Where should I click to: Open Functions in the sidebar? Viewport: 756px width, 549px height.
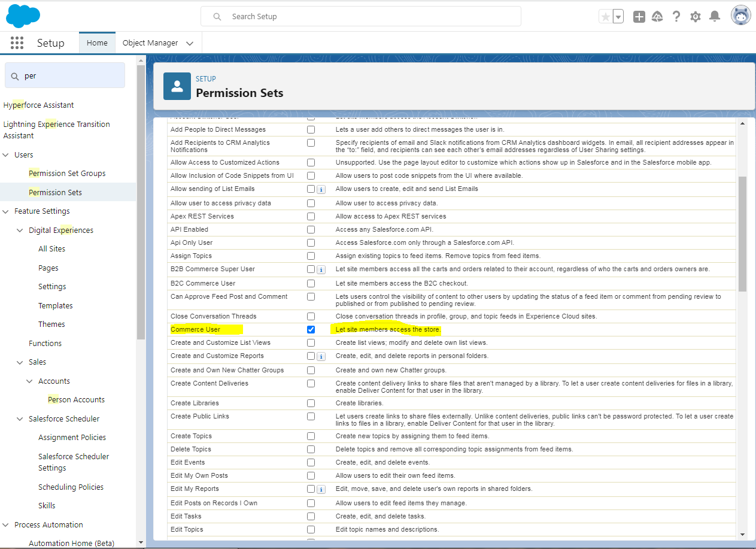pyautogui.click(x=45, y=343)
